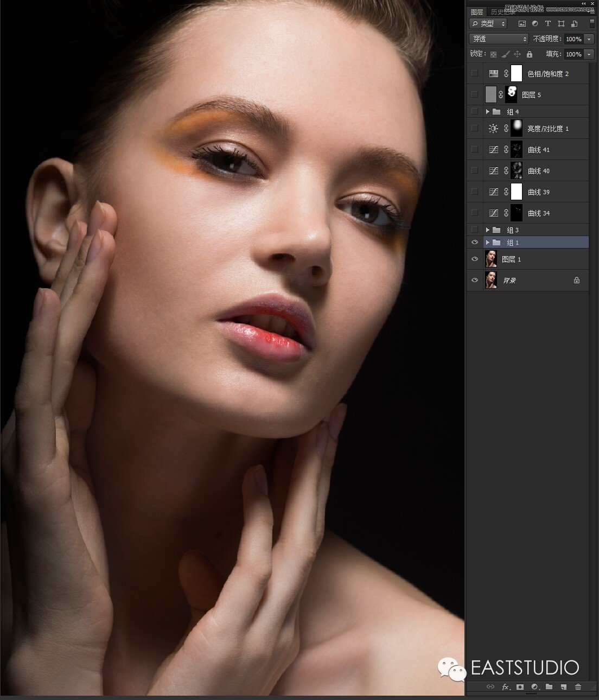Image resolution: width=599 pixels, height=700 pixels.
Task: Click the new group folder icon
Action: click(x=549, y=687)
